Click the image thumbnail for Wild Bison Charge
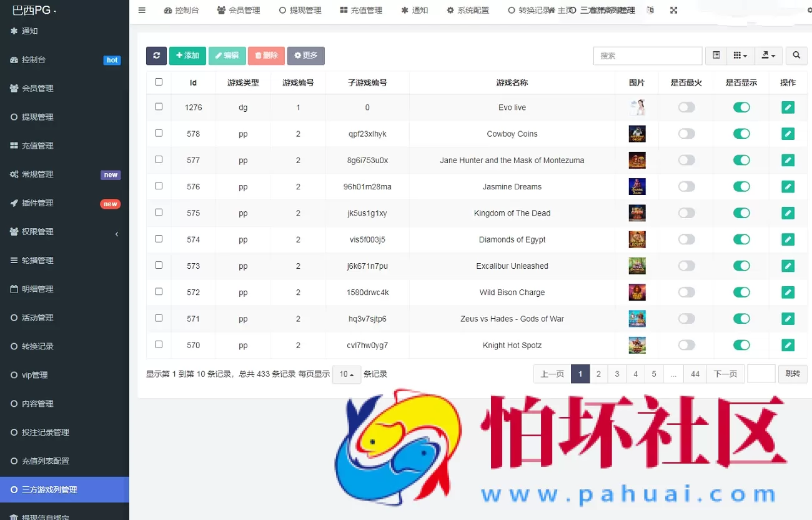This screenshot has height=520, width=812. pyautogui.click(x=636, y=292)
